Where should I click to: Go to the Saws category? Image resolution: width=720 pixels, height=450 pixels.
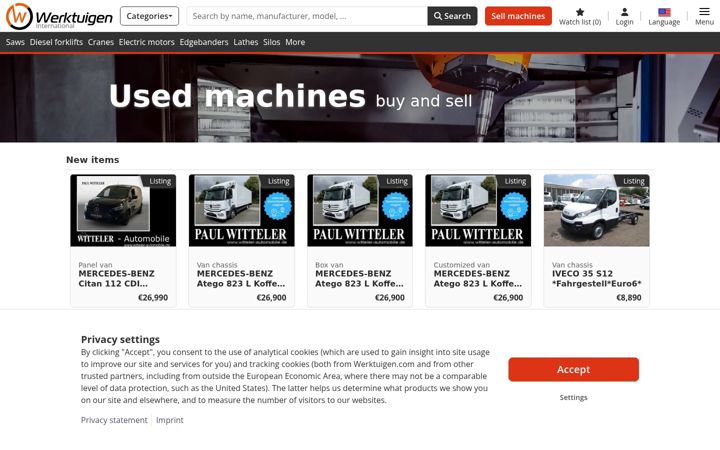click(x=15, y=42)
